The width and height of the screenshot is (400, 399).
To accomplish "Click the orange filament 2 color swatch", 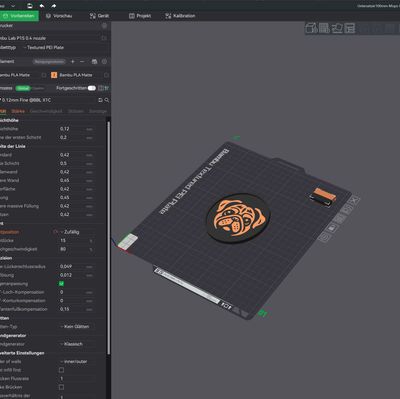I will pos(54,75).
